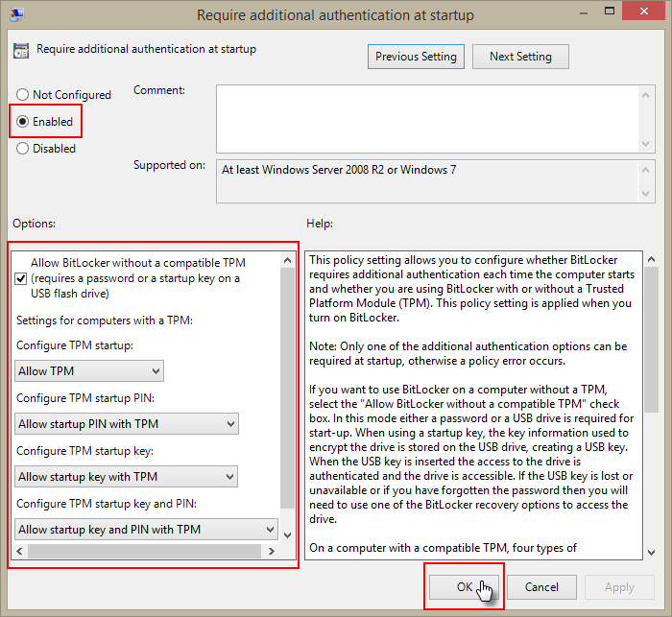The image size is (672, 617).
Task: Go to Previous Setting
Action: pyautogui.click(x=416, y=57)
